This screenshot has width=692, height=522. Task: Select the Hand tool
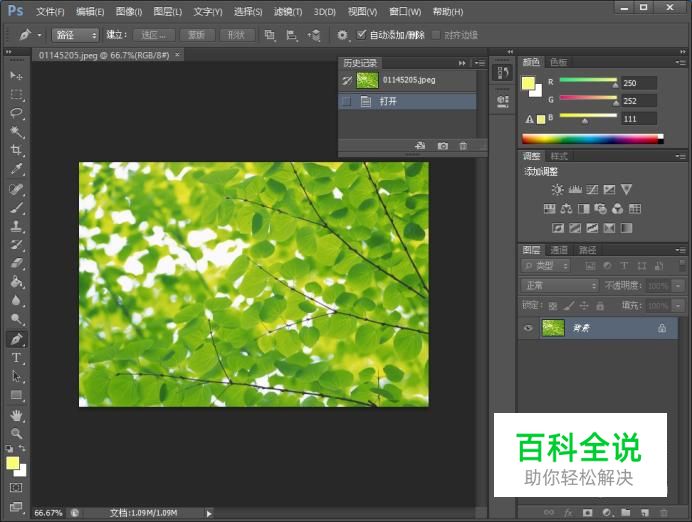tap(16, 415)
